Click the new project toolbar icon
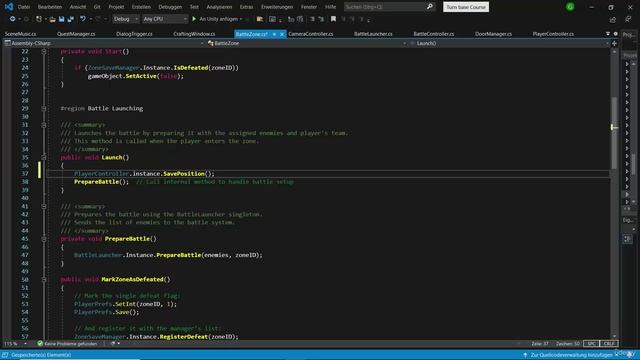Screen dimensions: 640x360 pyautogui.click(x=39, y=19)
